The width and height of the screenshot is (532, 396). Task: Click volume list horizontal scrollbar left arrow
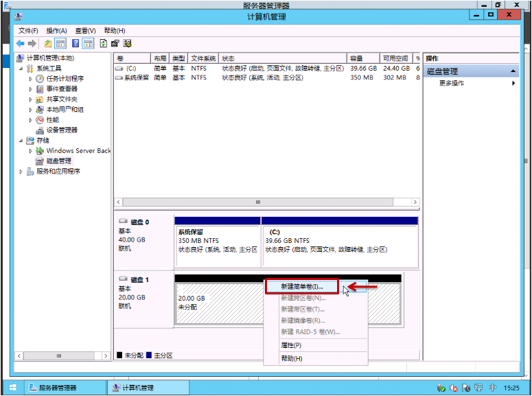pyautogui.click(x=118, y=202)
